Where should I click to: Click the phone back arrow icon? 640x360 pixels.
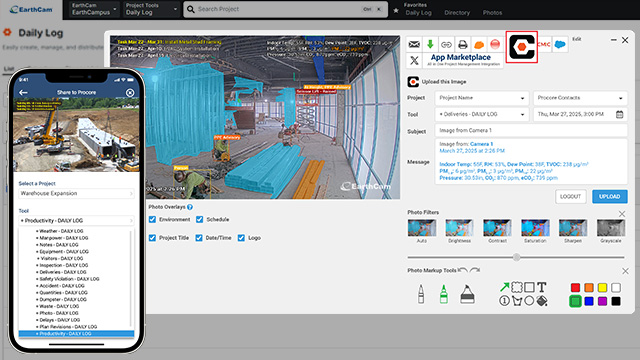[x=23, y=93]
